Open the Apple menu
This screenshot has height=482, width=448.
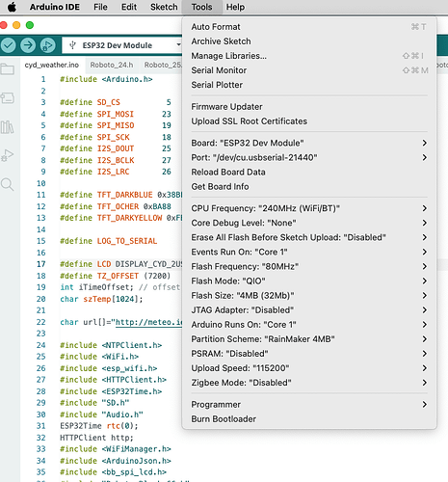[x=12, y=7]
